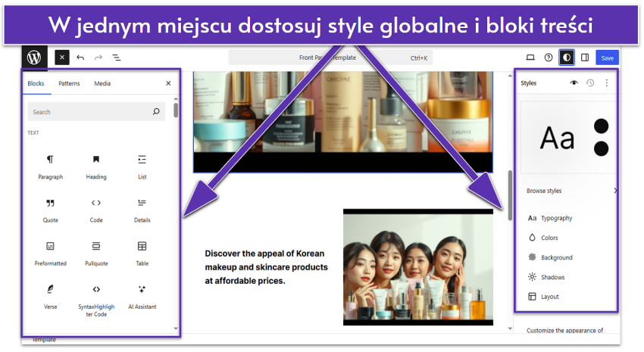Insert a Paragraph block
Image resolution: width=644 pixels, height=352 pixels.
(x=50, y=166)
